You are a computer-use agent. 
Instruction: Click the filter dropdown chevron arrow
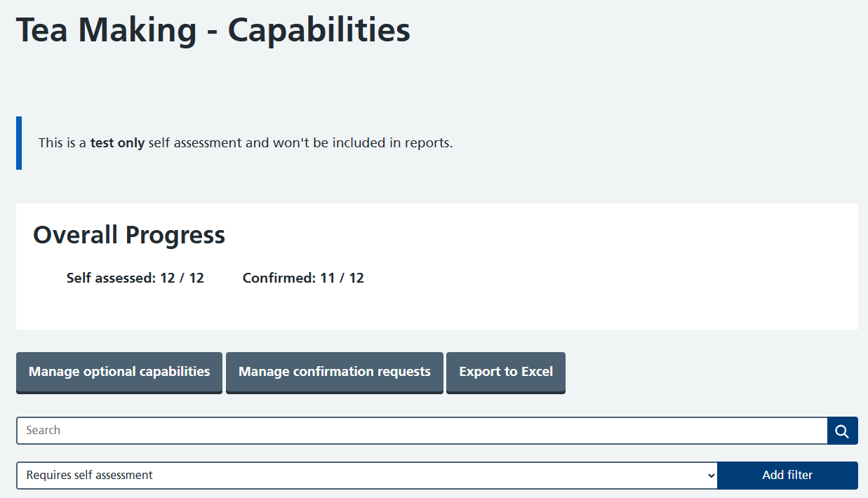click(x=712, y=476)
